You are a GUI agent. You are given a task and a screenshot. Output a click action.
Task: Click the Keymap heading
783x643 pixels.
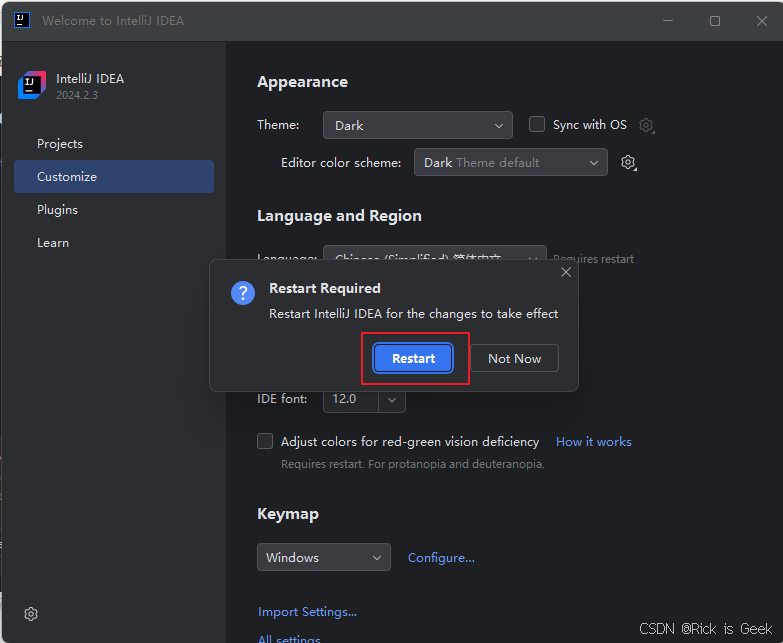pos(288,514)
